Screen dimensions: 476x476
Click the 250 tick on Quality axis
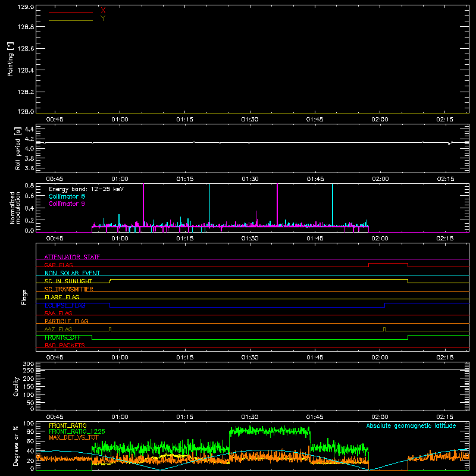click(x=29, y=370)
